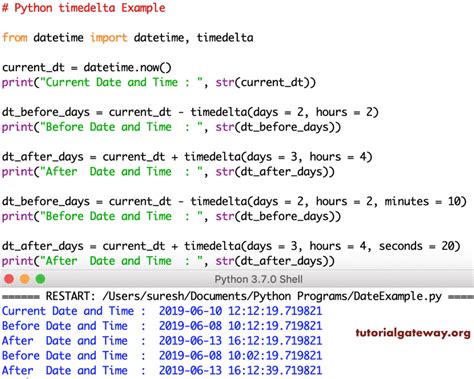This screenshot has height=379, width=474.
Task: Click output '2019-06-10 12:12:19.719821'
Action: [240, 311]
